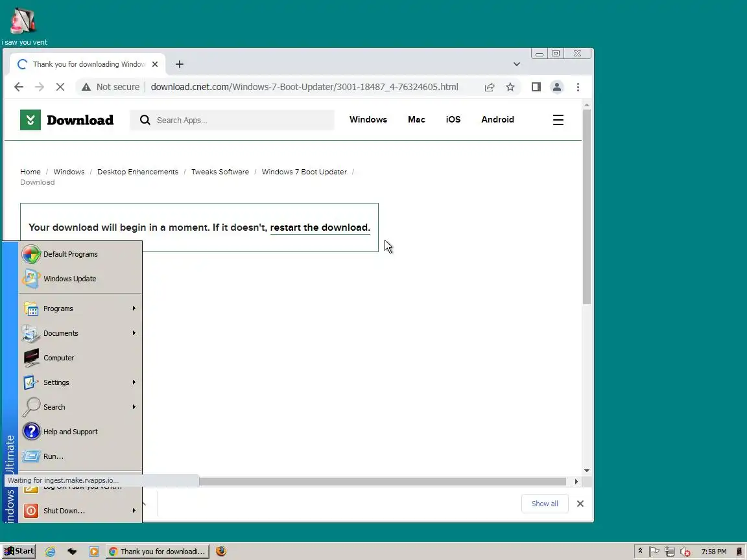Click the muted volume tray icon
Screen dimensions: 747x560
(x=685, y=552)
